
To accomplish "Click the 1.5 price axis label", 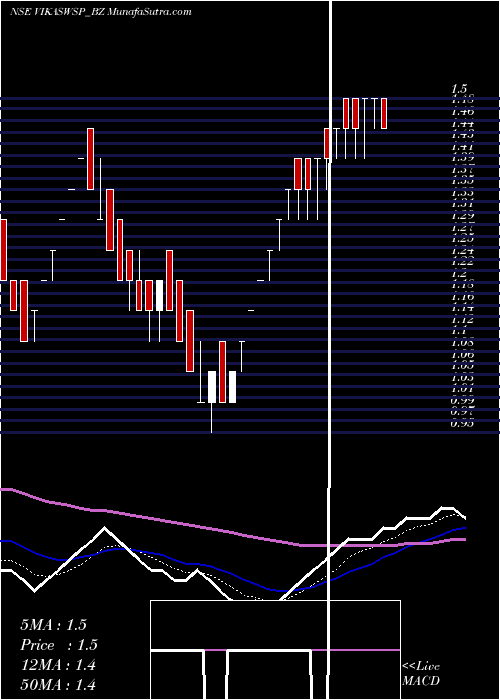I will (459, 89).
